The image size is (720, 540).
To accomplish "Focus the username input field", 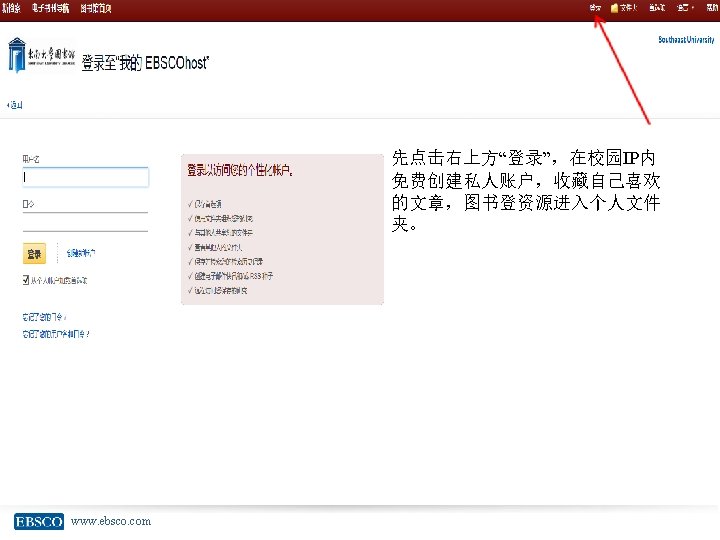I will click(86, 177).
